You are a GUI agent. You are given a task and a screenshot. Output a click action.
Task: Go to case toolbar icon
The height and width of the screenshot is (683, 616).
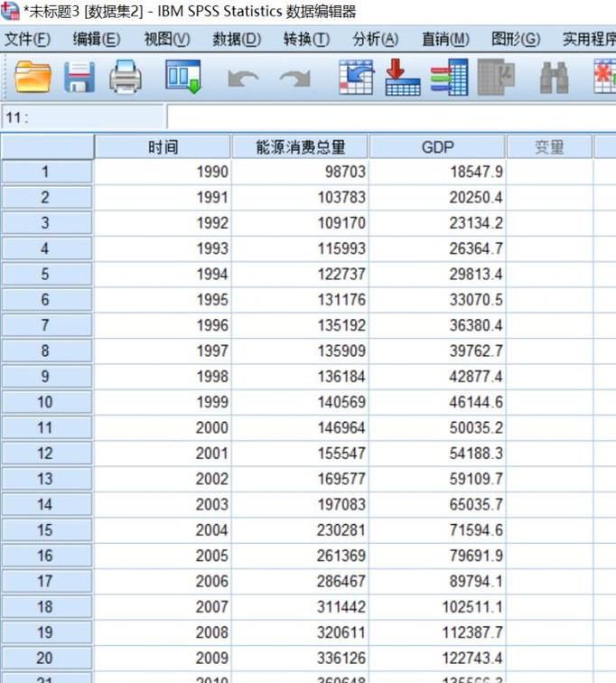356,77
